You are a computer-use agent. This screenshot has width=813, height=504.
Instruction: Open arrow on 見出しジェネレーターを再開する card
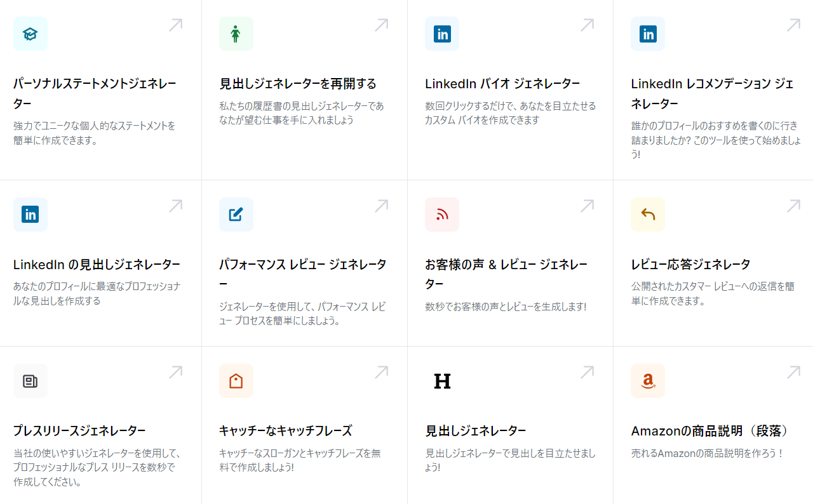(381, 25)
